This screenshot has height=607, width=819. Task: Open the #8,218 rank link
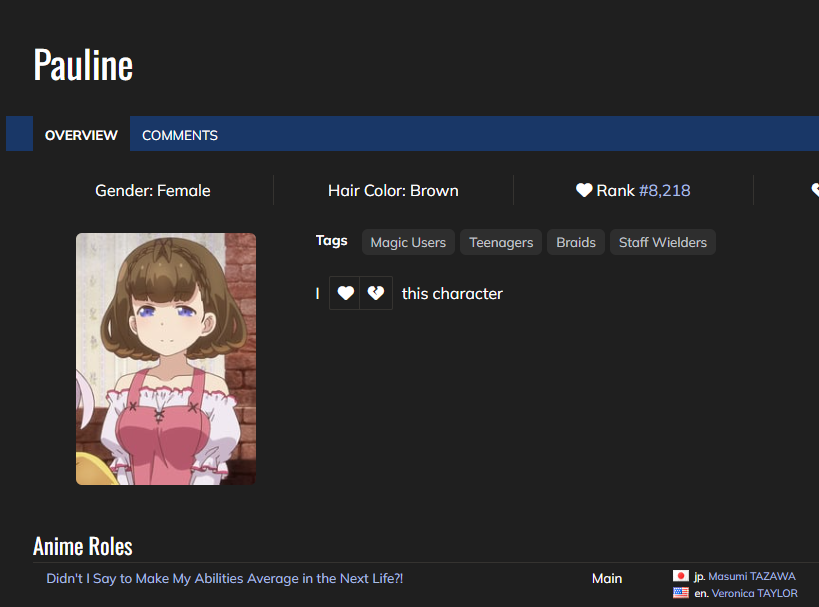pos(664,190)
